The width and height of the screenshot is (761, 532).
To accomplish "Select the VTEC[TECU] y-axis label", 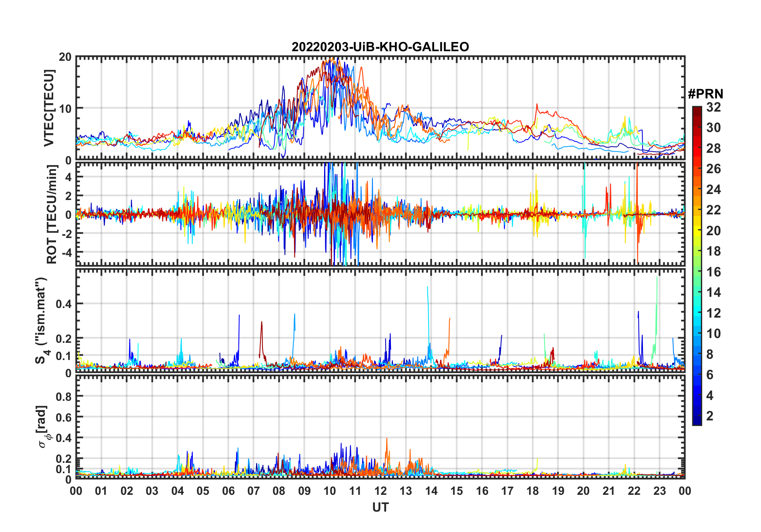I will 49,108.
